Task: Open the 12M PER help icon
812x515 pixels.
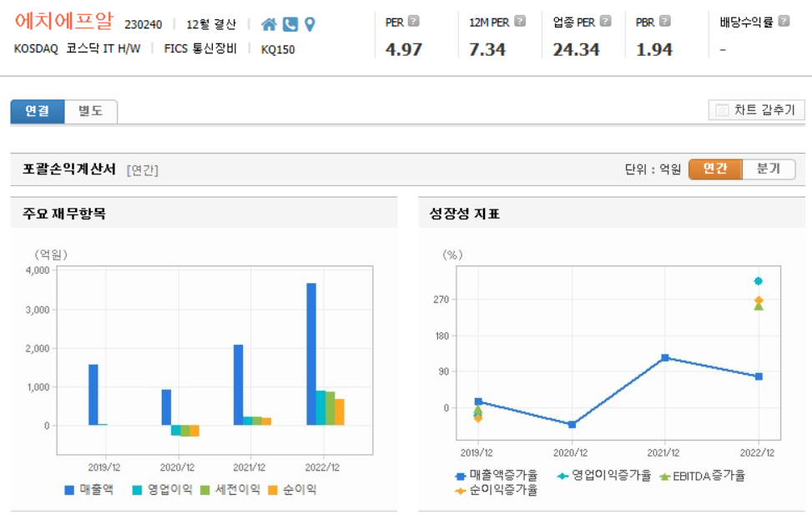Action: (x=520, y=18)
